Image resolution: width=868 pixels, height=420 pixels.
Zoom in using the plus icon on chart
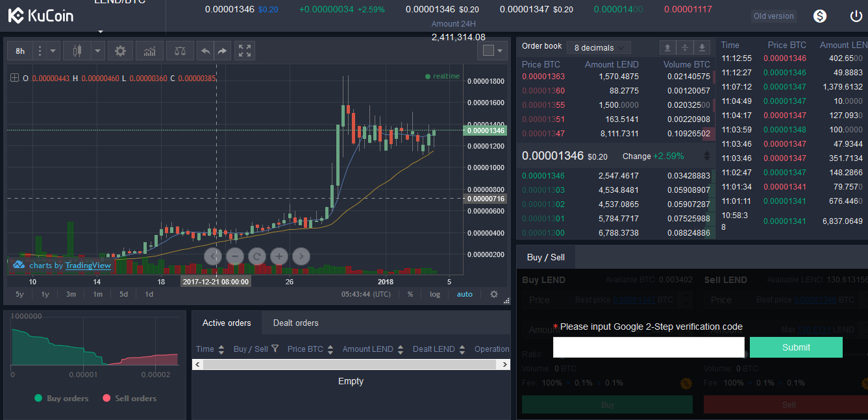click(279, 256)
